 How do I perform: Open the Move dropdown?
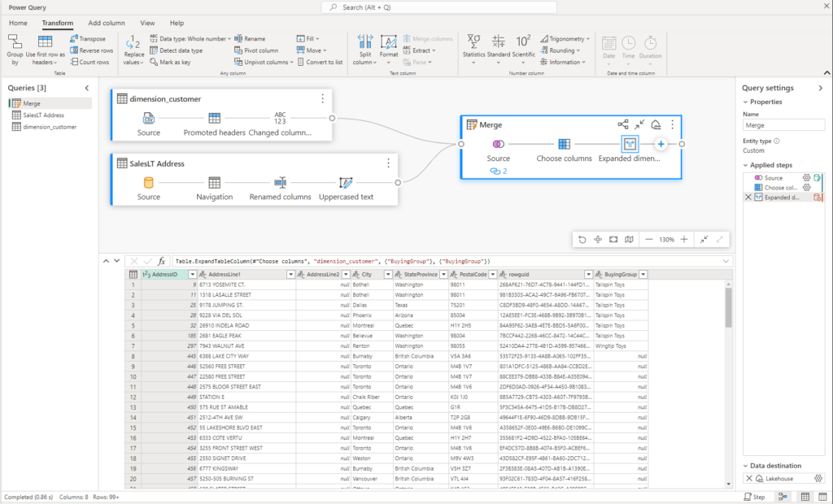pos(312,50)
